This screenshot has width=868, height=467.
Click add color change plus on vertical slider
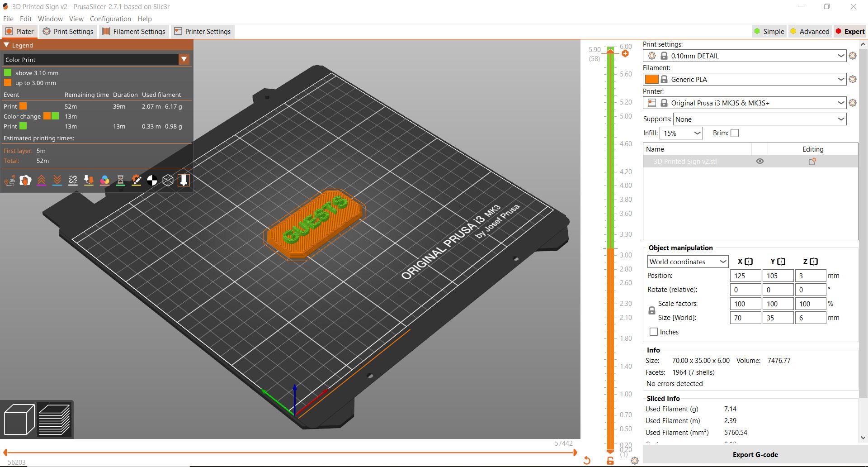625,53
